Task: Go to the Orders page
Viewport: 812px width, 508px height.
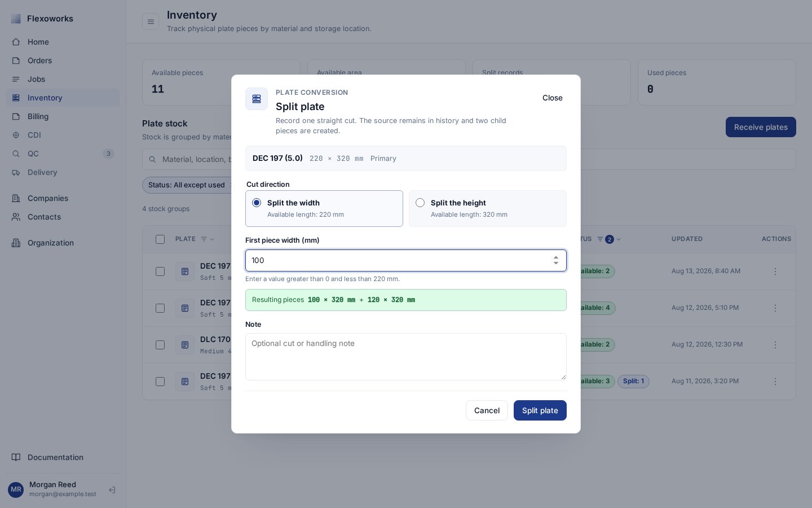Action: [63, 60]
